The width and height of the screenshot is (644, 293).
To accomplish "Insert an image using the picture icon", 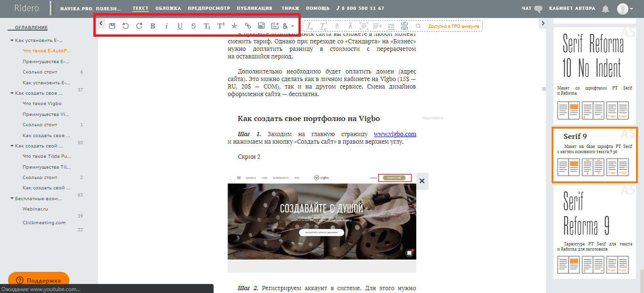I will (x=261, y=26).
